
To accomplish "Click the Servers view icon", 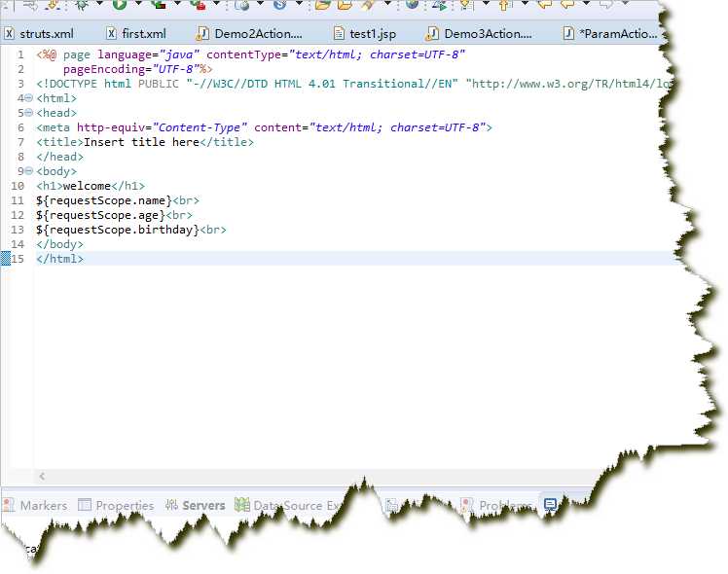I will 171,504.
